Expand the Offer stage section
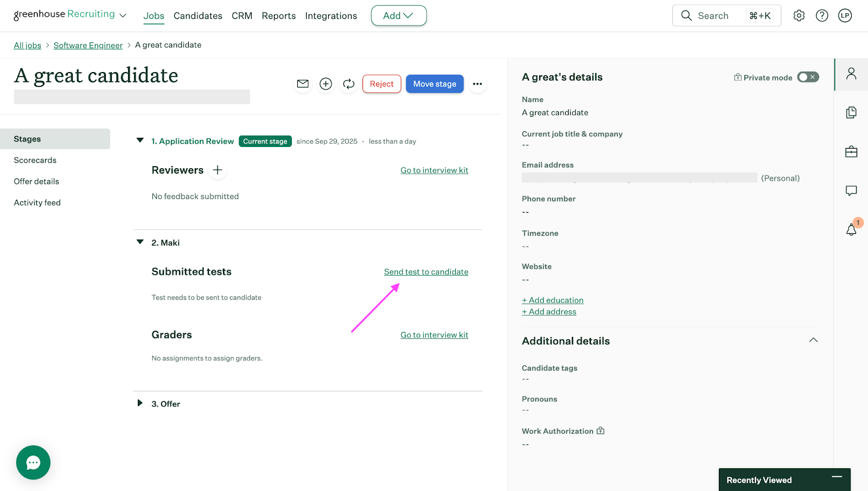Screen dimensions: 868x491 (x=140, y=403)
